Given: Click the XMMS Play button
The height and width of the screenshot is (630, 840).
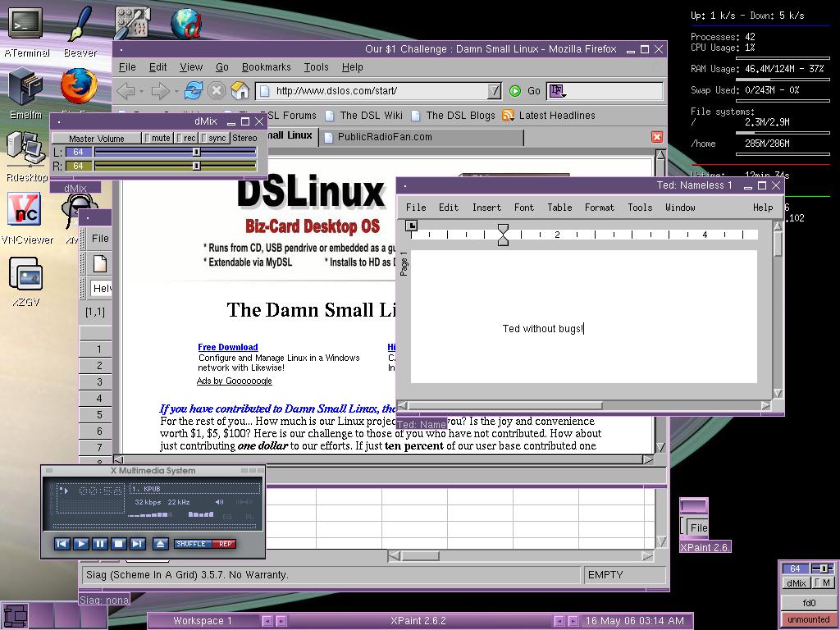Looking at the screenshot, I should point(81,544).
